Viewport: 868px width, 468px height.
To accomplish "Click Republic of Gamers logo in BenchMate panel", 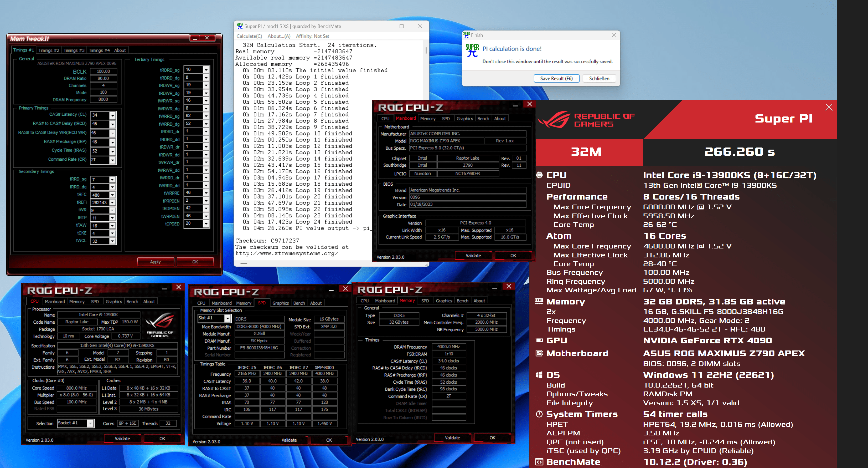I will pos(586,120).
